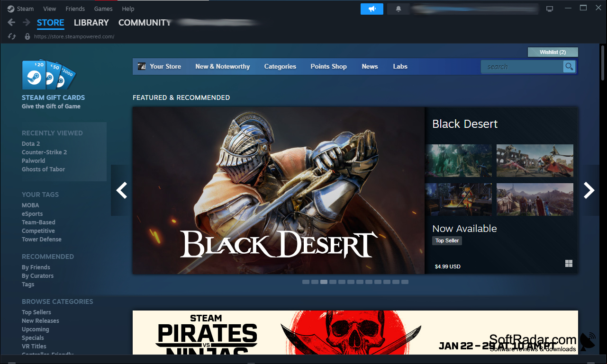Go forward with the forward arrow
Screen dimensions: 607x364
[27, 22]
